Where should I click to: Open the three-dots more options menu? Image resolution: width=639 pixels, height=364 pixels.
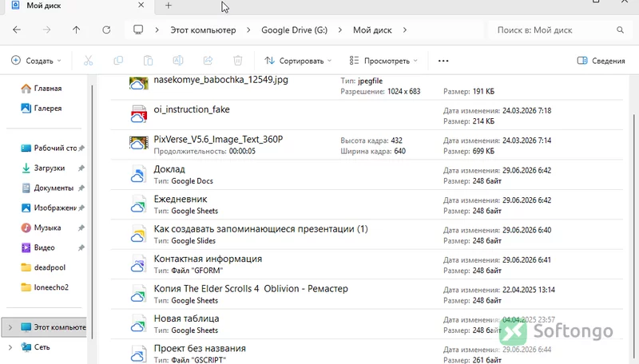pyautogui.click(x=443, y=61)
